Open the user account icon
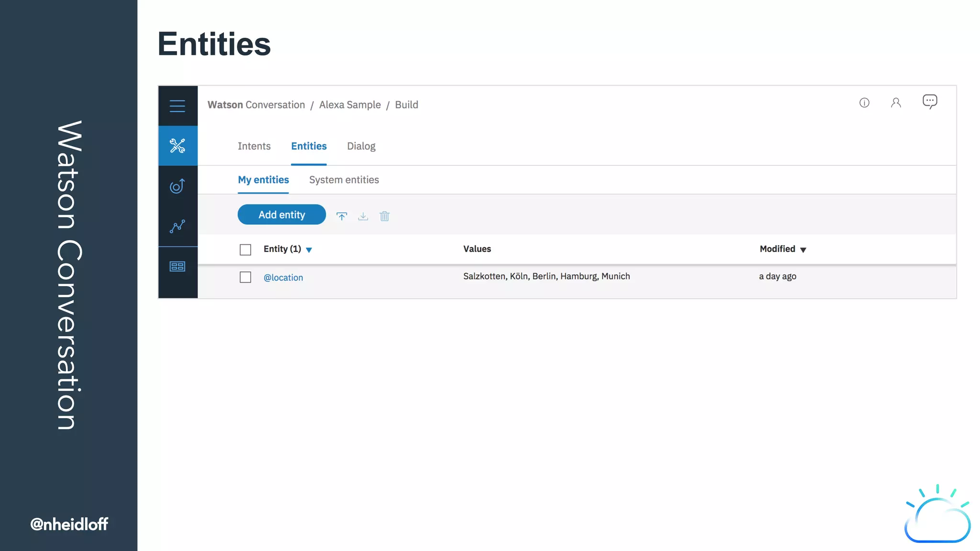Image resolution: width=980 pixels, height=551 pixels. tap(896, 103)
